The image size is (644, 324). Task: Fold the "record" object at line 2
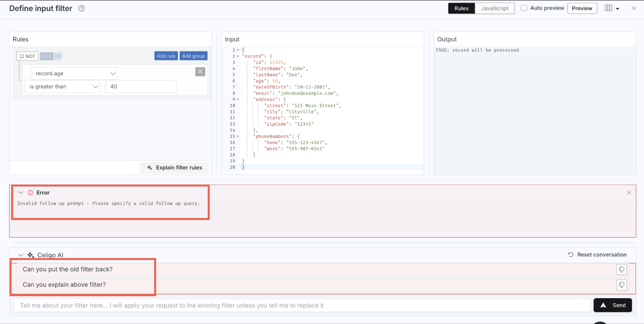(x=238, y=56)
